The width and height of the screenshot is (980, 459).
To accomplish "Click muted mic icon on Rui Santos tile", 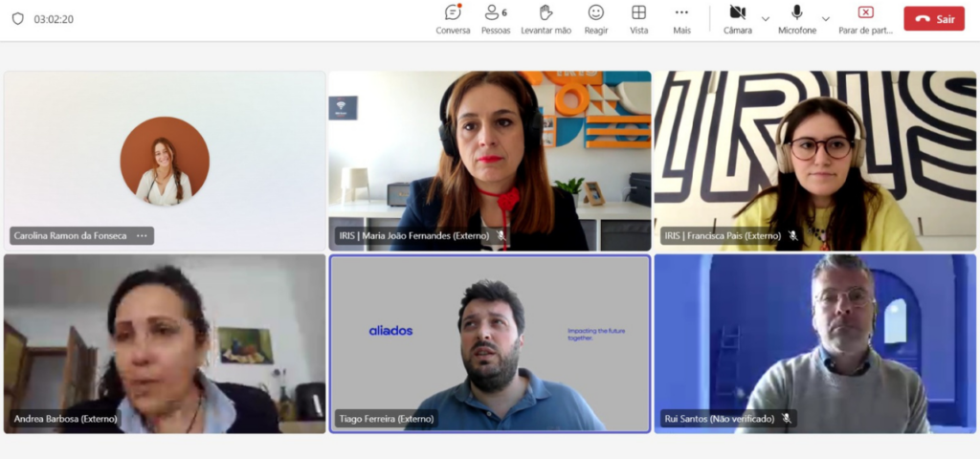I will (x=786, y=419).
